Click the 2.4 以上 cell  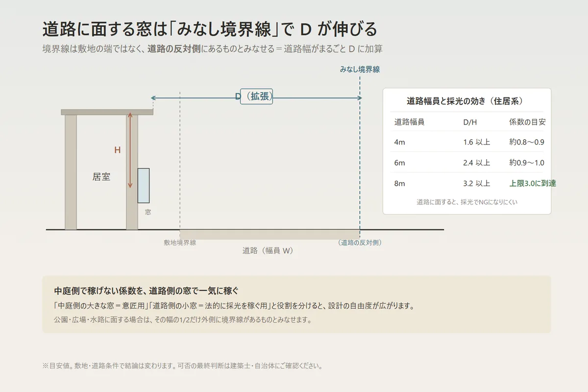point(476,163)
